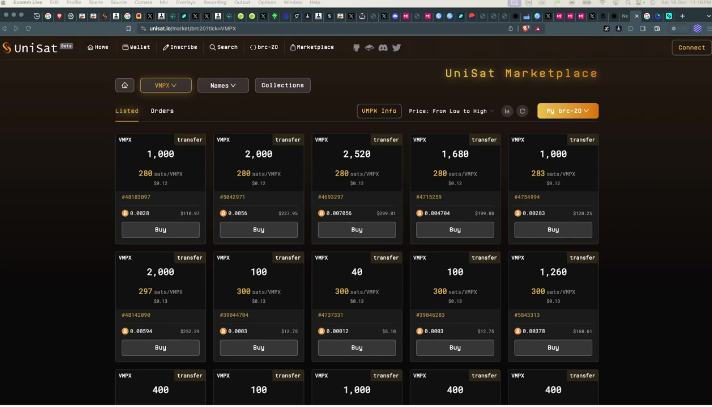Click the transfer tag on the 1,680 card
Screen dimensions: 712x407
(x=484, y=140)
